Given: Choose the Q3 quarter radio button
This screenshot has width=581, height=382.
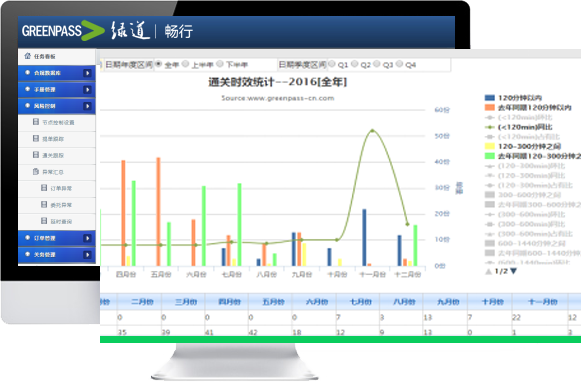Looking at the screenshot, I should (x=377, y=64).
